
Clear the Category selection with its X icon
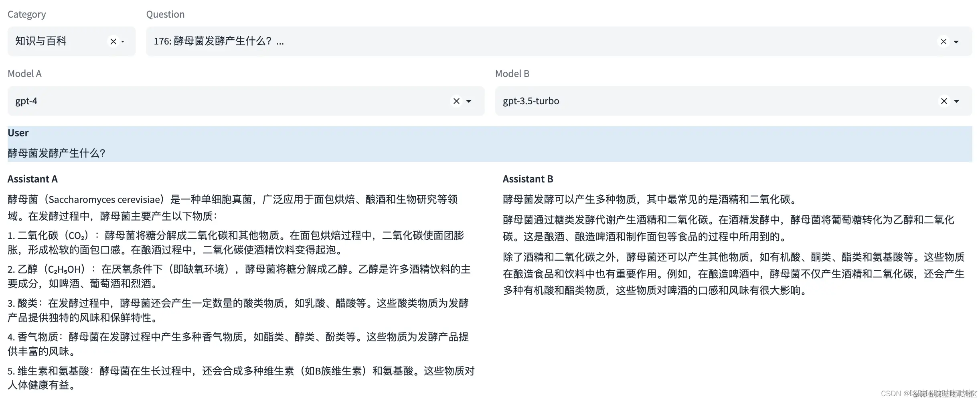pos(113,41)
